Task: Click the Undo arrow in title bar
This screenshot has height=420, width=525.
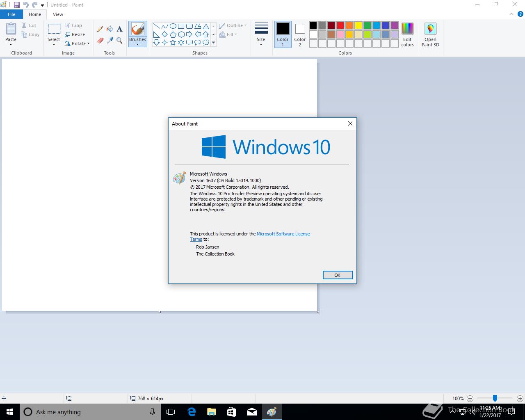Action: (26, 5)
